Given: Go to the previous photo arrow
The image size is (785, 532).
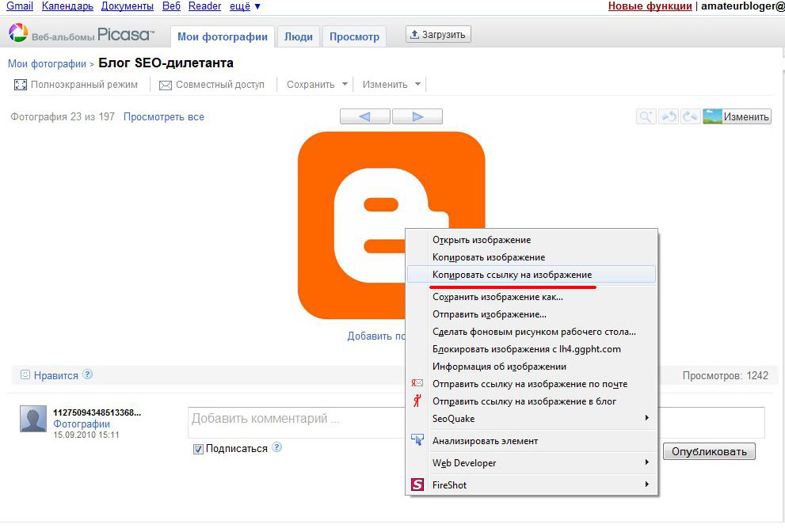Looking at the screenshot, I should (x=365, y=116).
